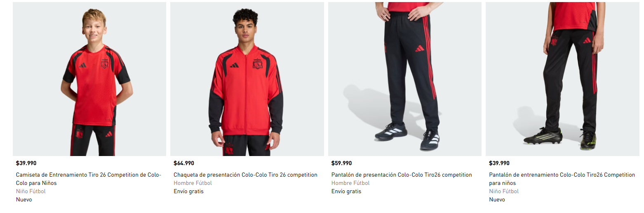
Task: Click Envío gratis on the Chaqueta card
Action: pos(188,191)
